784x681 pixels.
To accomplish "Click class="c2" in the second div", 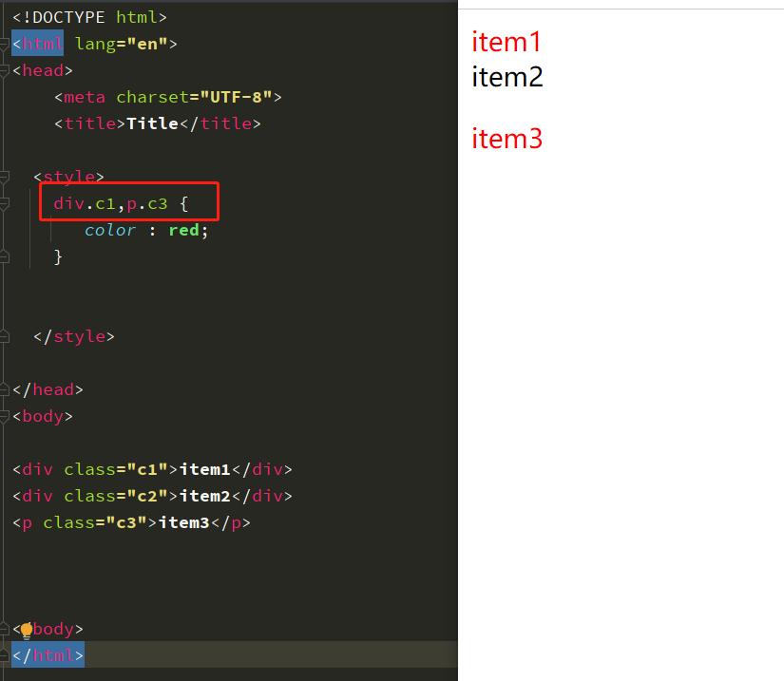I will click(x=116, y=496).
